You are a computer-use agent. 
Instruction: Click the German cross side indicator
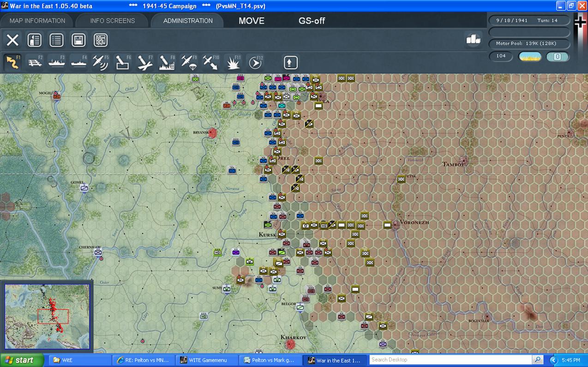point(580,21)
